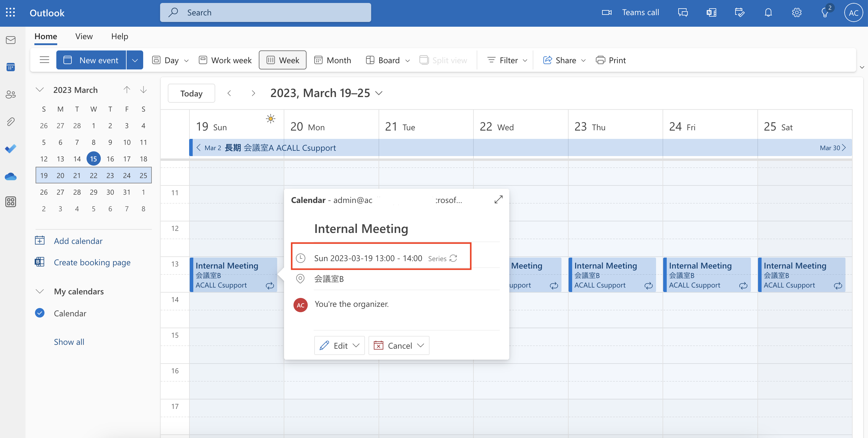
Task: Open the People app from the sidebar
Action: coord(10,94)
